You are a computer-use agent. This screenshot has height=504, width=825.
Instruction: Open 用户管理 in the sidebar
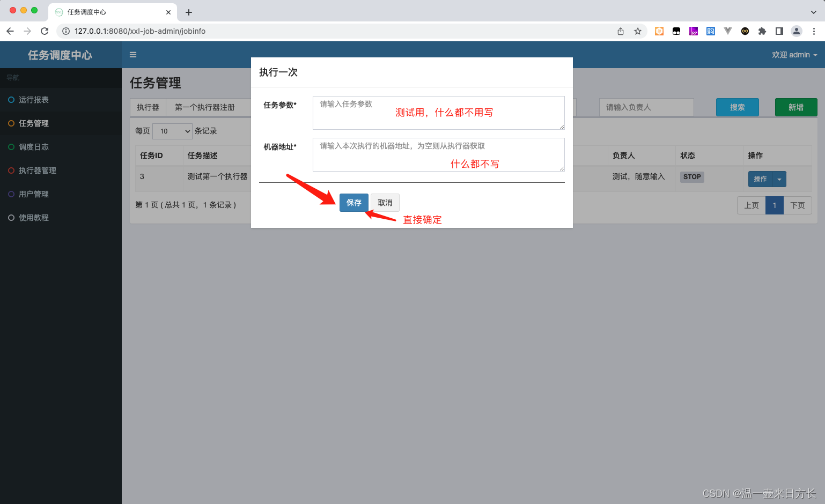coord(61,194)
